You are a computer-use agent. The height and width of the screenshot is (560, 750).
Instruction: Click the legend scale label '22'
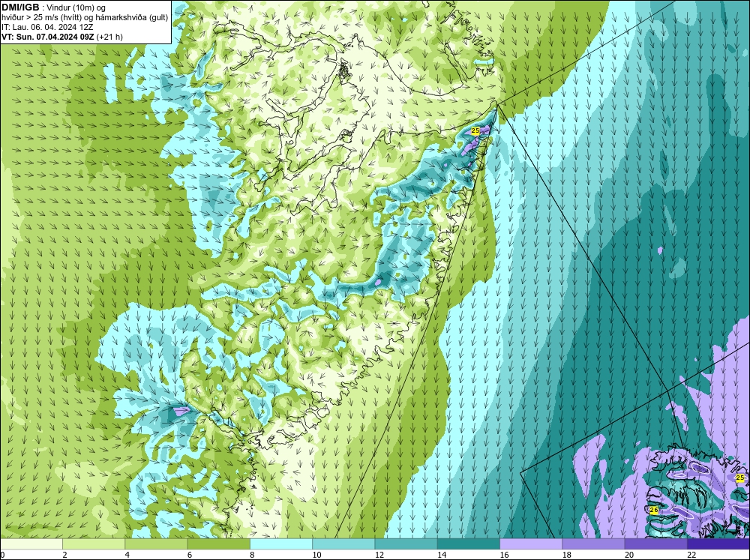tap(691, 555)
